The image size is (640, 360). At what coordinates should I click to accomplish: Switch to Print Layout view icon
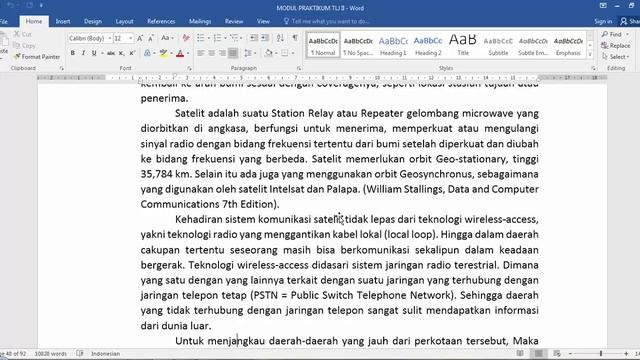538,353
